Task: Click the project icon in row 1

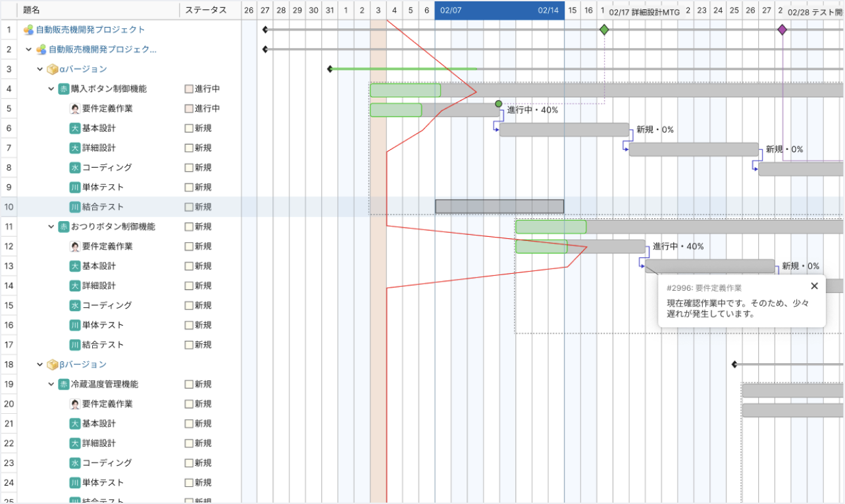Action: (x=28, y=30)
